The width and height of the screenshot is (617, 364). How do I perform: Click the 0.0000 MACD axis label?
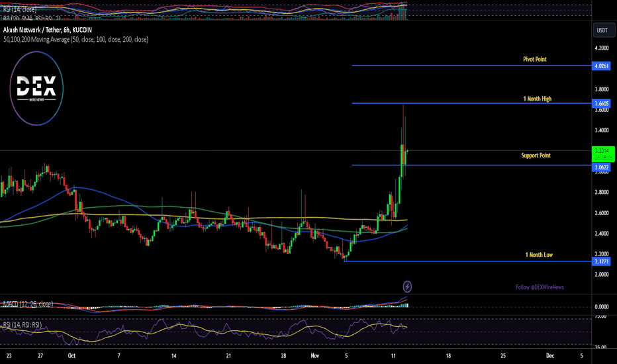pyautogui.click(x=602, y=306)
